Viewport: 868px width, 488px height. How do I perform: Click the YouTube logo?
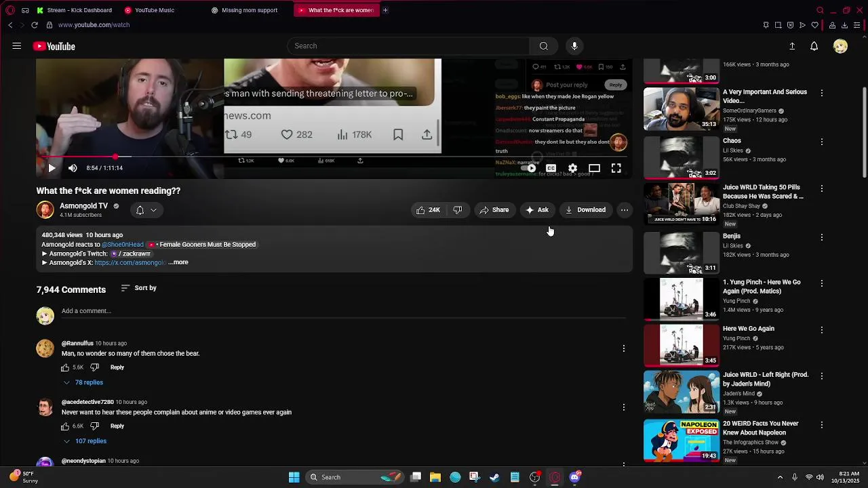pyautogui.click(x=54, y=46)
